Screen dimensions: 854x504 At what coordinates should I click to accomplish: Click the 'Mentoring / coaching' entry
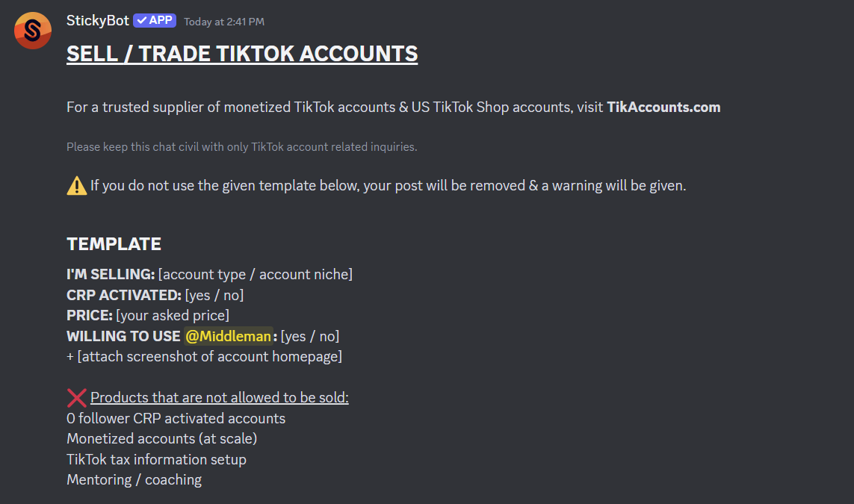[134, 479]
